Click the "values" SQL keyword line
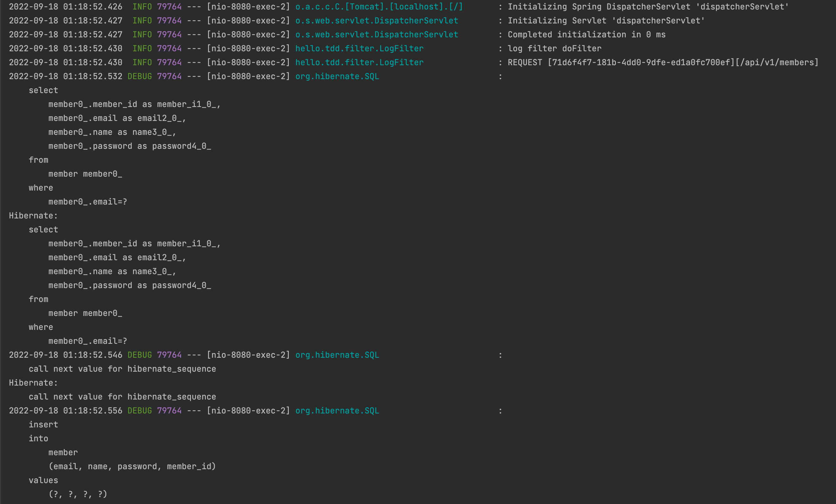Screen dimensions: 836x504 pos(43,480)
